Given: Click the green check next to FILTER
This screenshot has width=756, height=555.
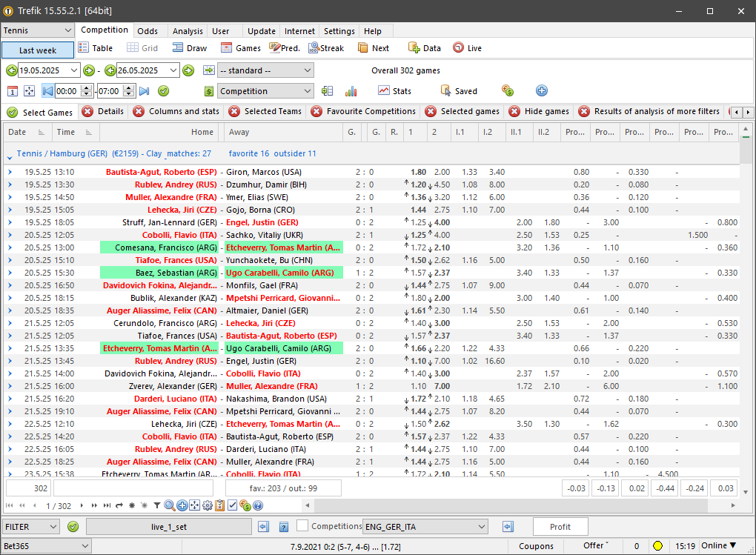Looking at the screenshot, I should click(72, 526).
